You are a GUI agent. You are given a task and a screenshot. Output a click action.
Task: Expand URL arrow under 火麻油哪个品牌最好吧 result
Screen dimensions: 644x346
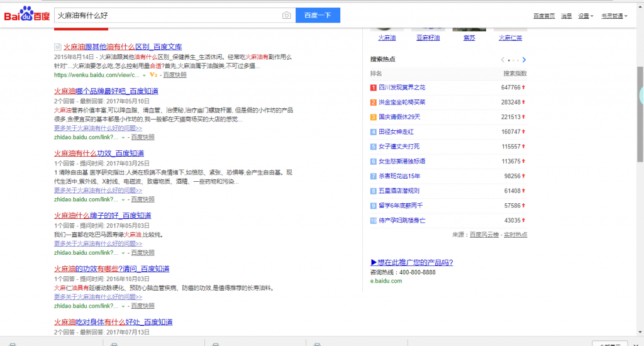(x=123, y=138)
